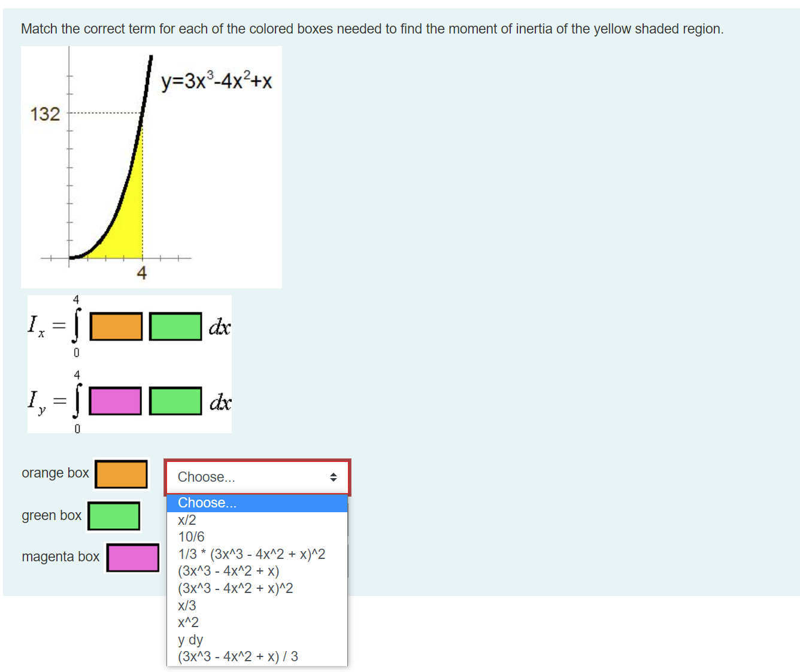Choose the y dy option
800x672 pixels.
190,640
